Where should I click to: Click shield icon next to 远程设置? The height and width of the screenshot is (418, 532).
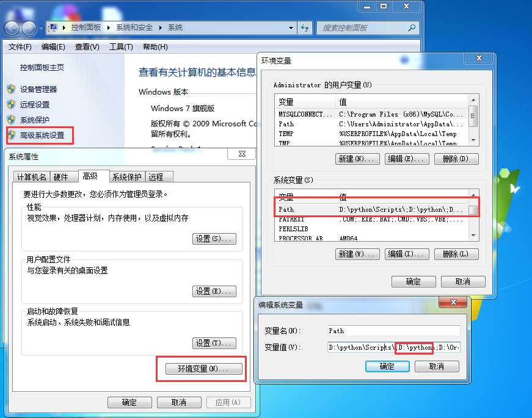[x=11, y=104]
